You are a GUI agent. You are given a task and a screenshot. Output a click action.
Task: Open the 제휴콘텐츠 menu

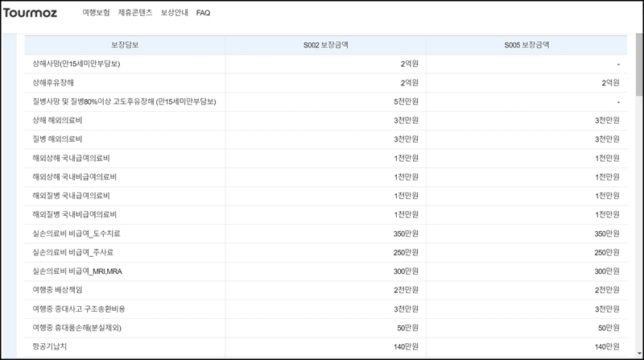135,13
